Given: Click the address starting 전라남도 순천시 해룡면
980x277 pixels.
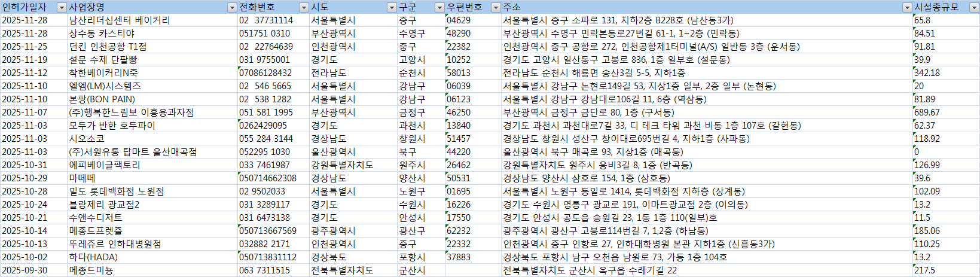Looking at the screenshot, I should point(707,73).
